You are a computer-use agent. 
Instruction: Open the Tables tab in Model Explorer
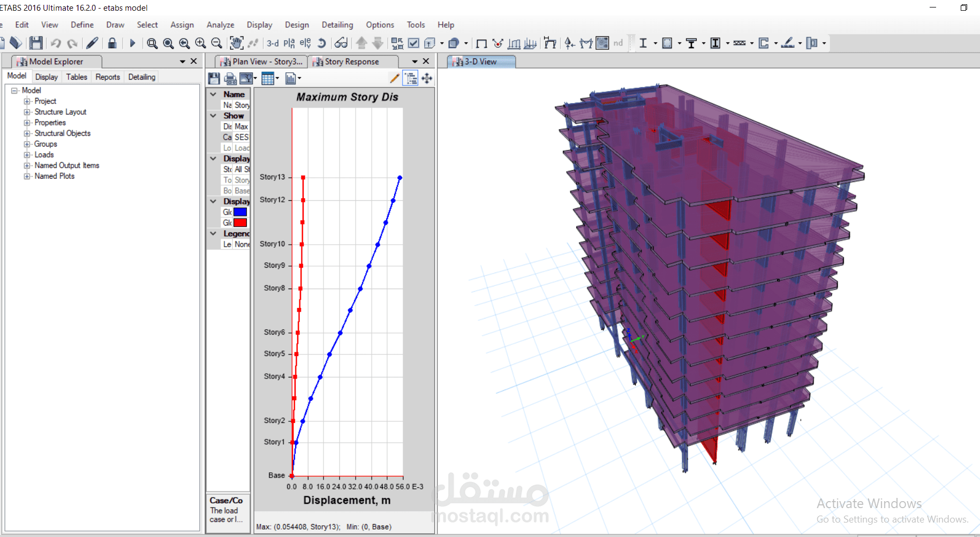pos(77,77)
